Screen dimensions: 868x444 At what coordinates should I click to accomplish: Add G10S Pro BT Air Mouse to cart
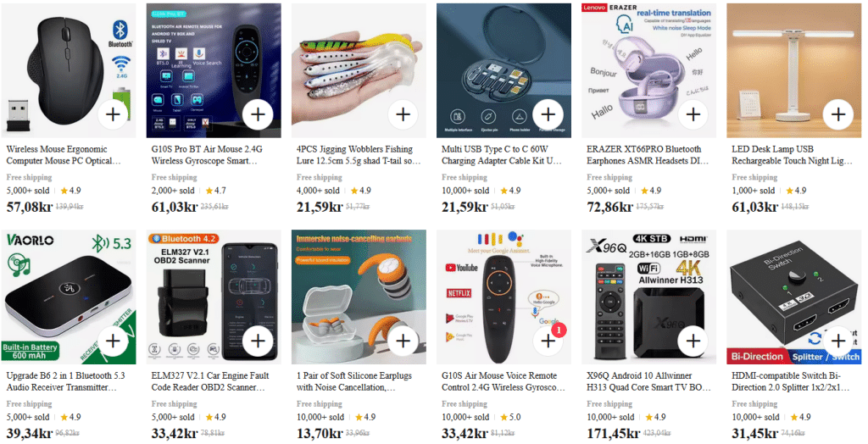tap(258, 114)
